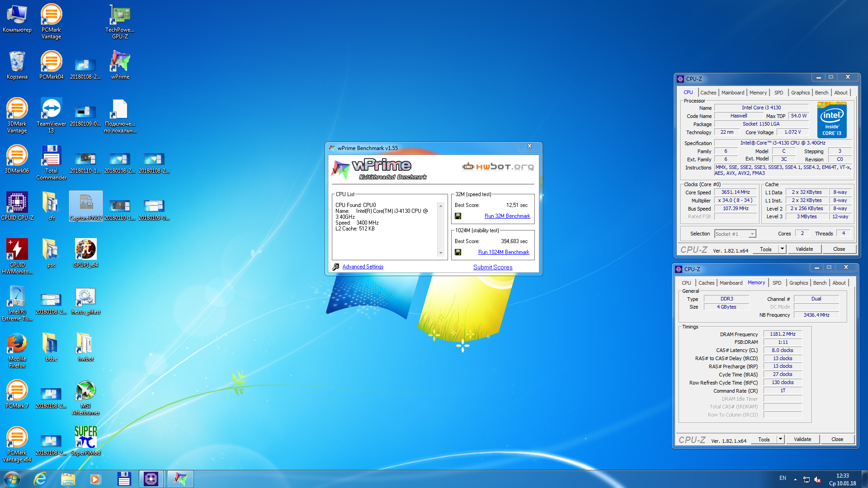868x488 pixels.
Task: Select the Recycle Bin (Корзина) icon
Action: [17, 65]
